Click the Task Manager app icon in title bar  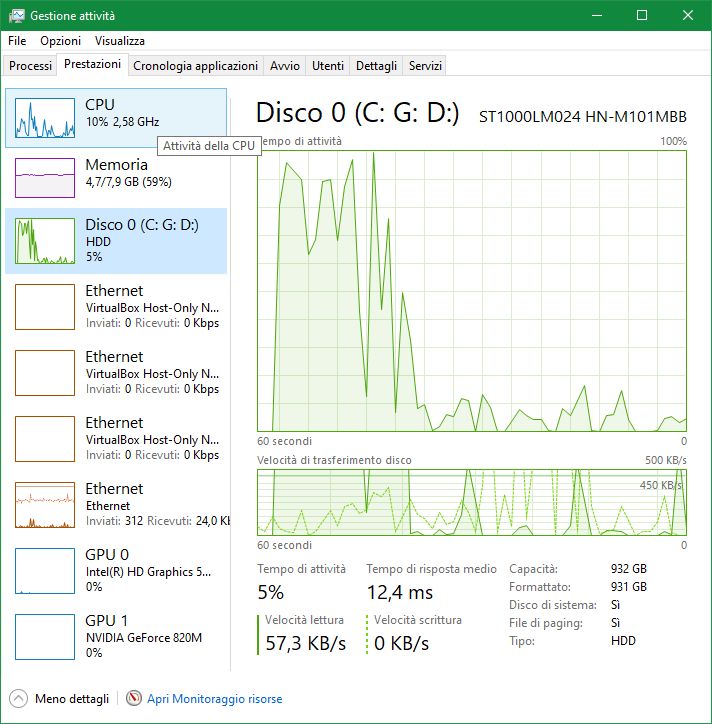click(17, 16)
